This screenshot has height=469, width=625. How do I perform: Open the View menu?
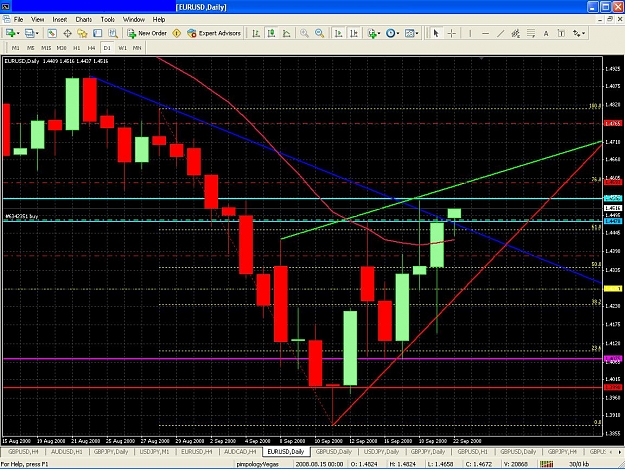point(37,20)
